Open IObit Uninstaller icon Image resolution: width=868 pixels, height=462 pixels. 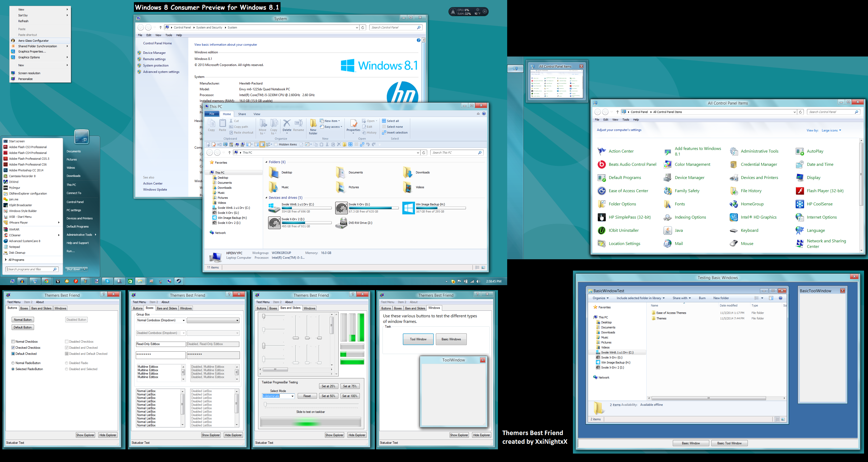601,230
